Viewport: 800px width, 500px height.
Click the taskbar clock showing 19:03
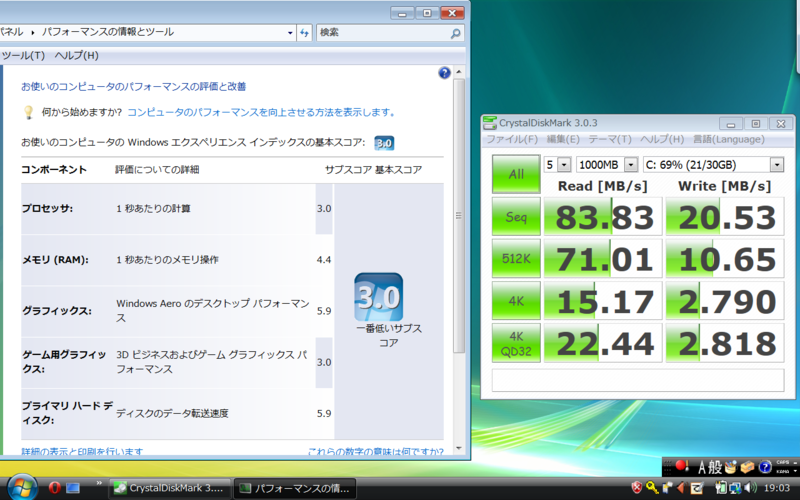pos(777,488)
